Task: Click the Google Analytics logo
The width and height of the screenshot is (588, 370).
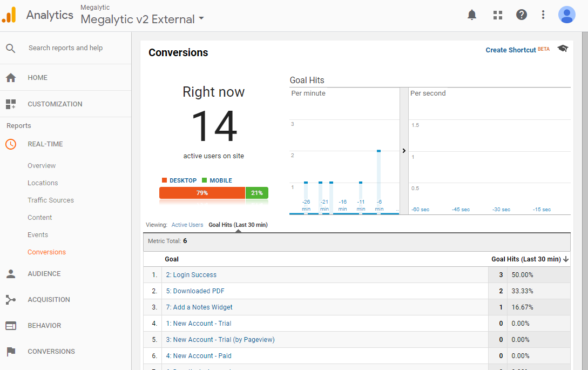Action: 9,15
